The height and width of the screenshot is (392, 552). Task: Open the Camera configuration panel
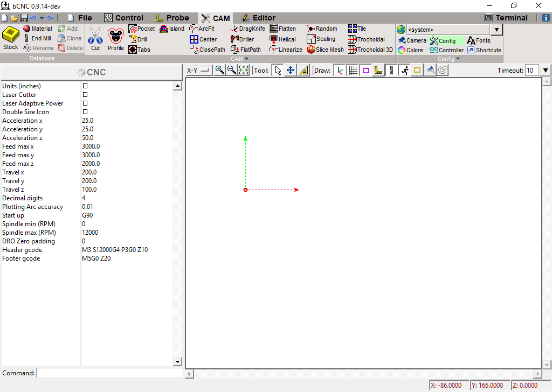tap(412, 40)
